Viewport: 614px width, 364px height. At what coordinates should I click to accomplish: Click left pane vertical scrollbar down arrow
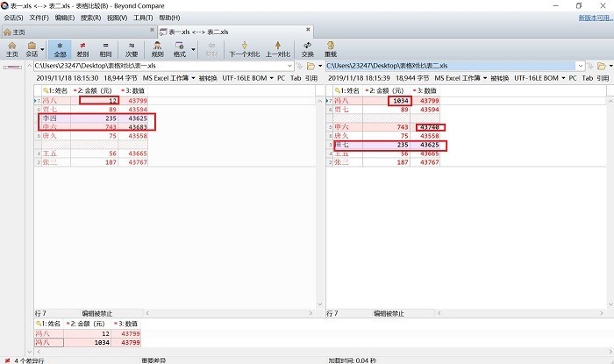point(319,304)
